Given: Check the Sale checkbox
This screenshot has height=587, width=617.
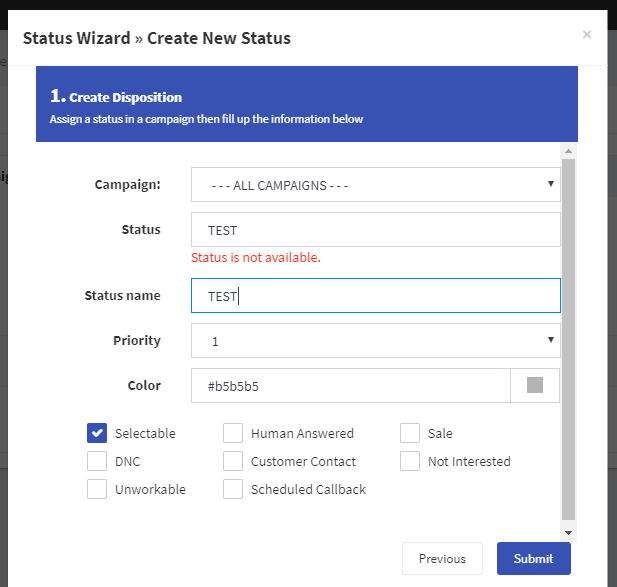Looking at the screenshot, I should [410, 433].
